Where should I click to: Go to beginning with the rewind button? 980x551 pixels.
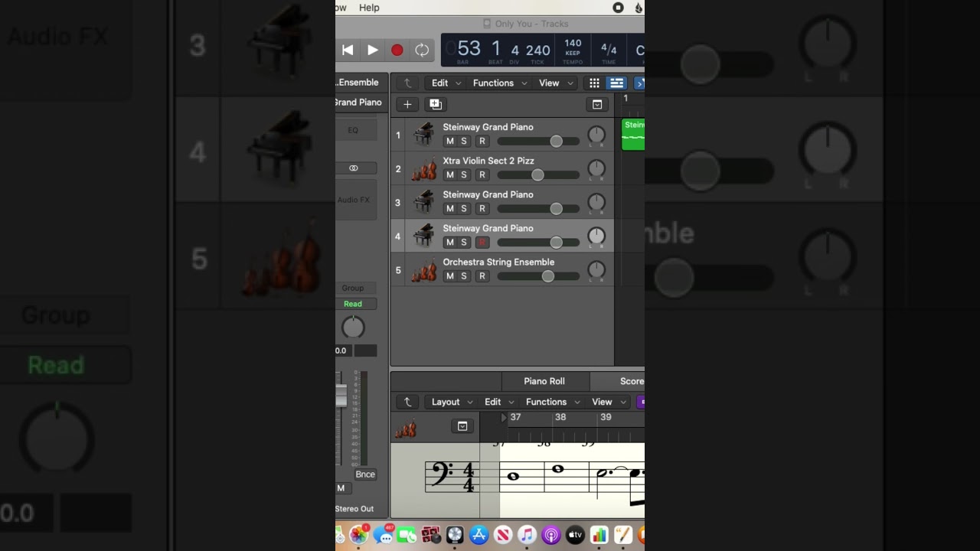coord(348,50)
